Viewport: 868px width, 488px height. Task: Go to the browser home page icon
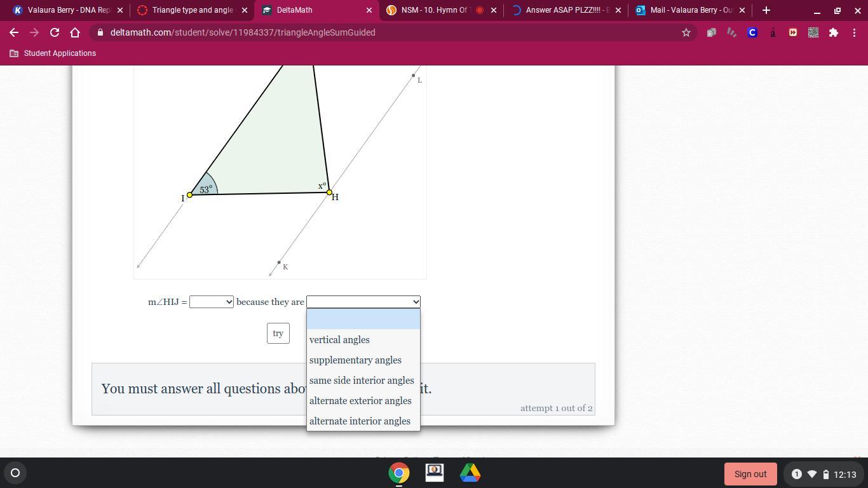tap(75, 32)
